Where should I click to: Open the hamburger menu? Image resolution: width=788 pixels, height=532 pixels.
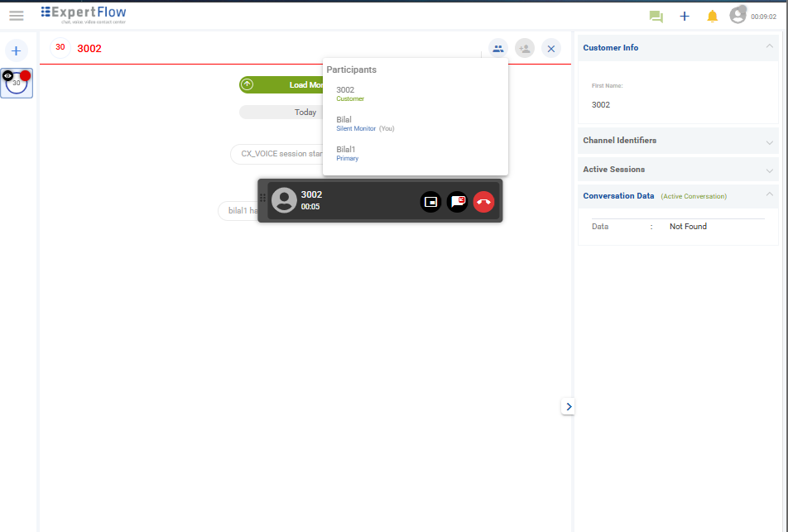(17, 16)
